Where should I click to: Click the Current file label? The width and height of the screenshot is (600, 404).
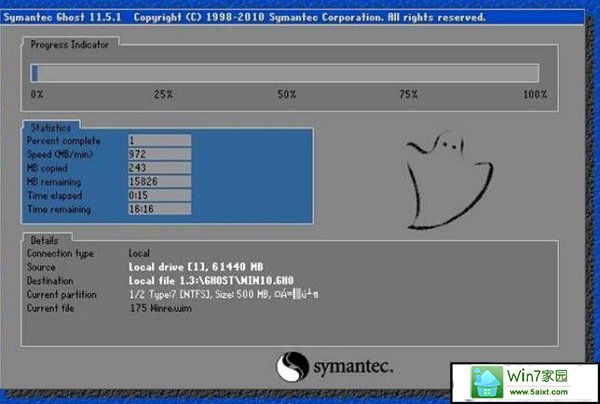[x=50, y=308]
